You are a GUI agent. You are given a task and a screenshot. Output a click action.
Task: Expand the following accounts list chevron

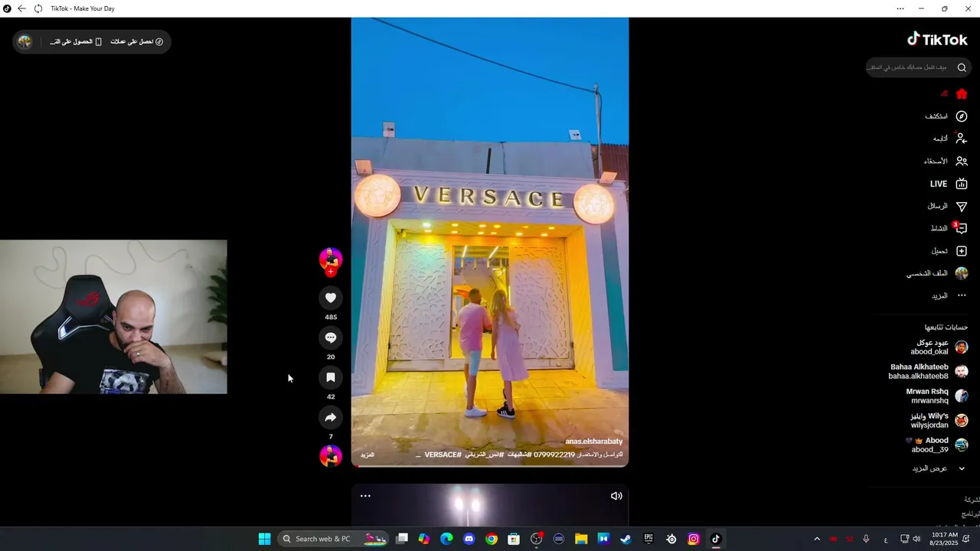(962, 468)
